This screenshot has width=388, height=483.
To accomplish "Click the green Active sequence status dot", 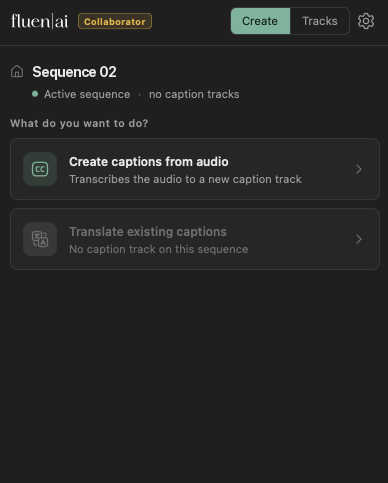I will coord(35,94).
